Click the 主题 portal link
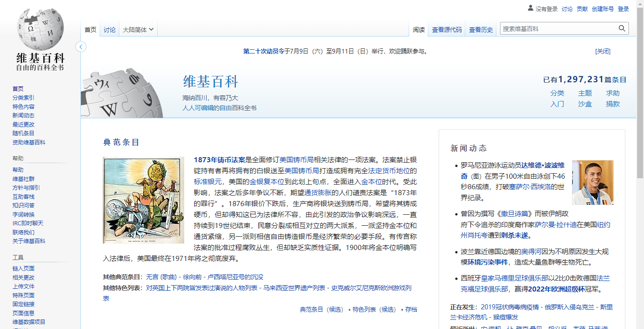This screenshot has height=329, width=644. [585, 93]
